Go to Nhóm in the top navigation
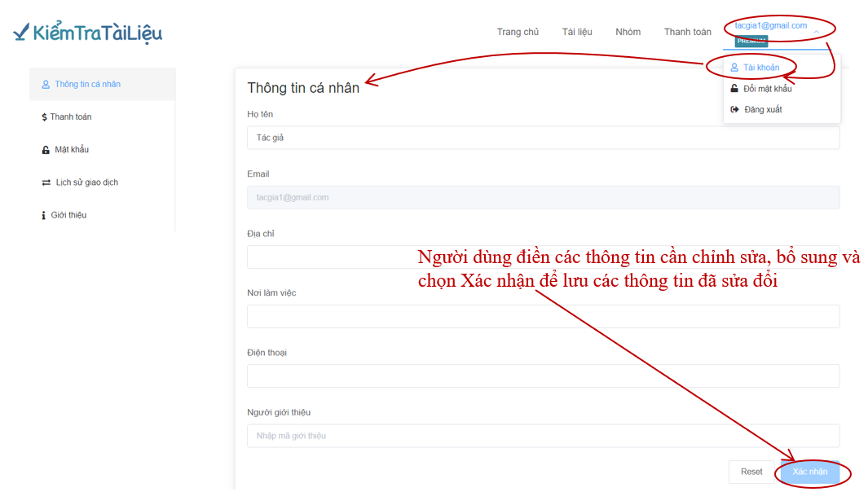 (x=628, y=32)
